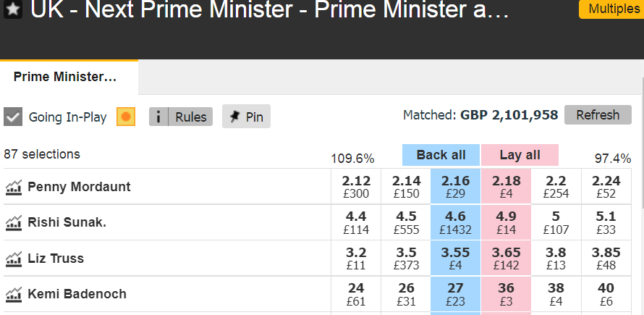
Task: Open Penny Mordaunt price chart icon
Action: 13,187
